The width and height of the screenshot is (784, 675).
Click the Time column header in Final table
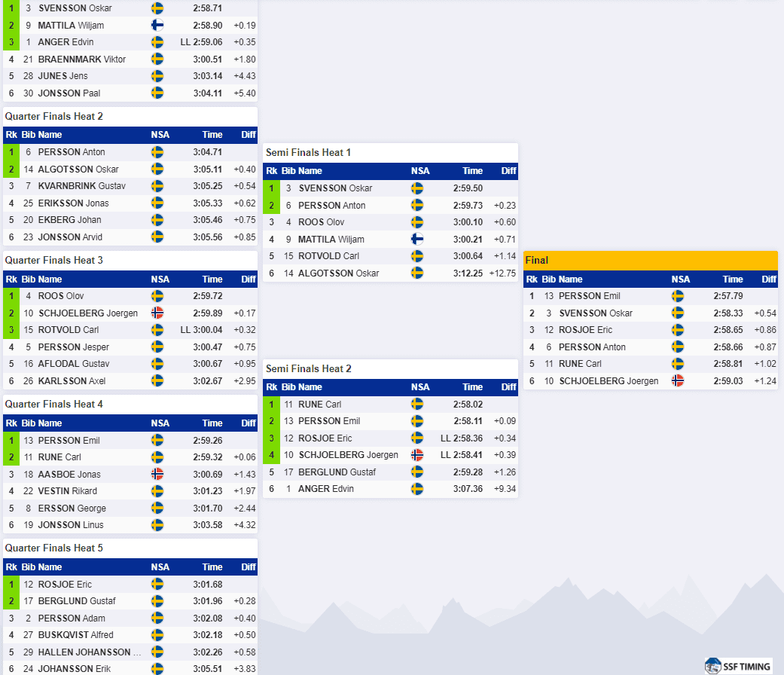(x=733, y=279)
